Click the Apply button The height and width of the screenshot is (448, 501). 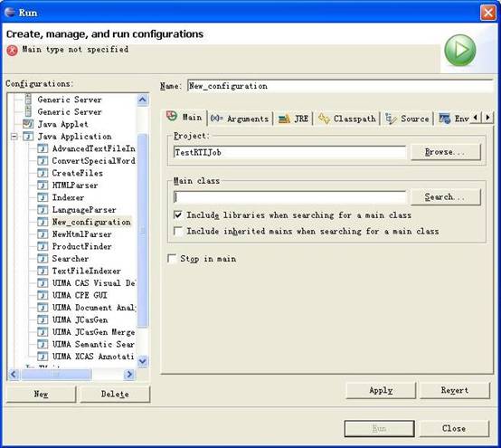click(381, 390)
